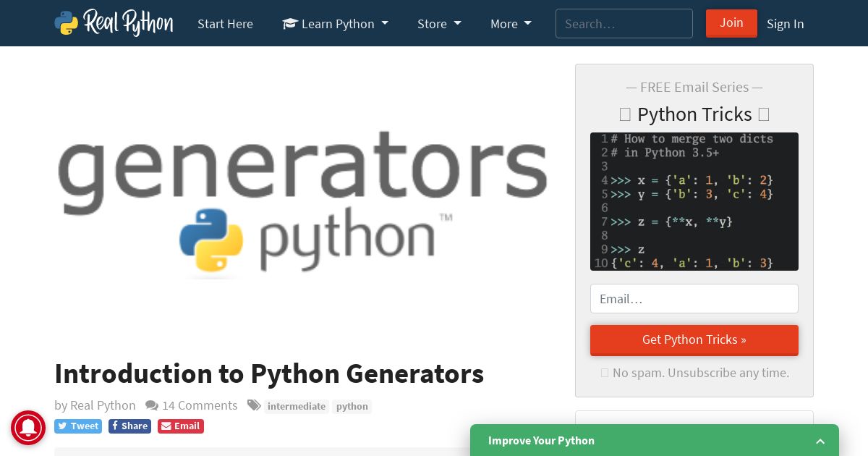Expand the Improve Your Python panel chevron
The height and width of the screenshot is (456, 868).
[x=820, y=441]
